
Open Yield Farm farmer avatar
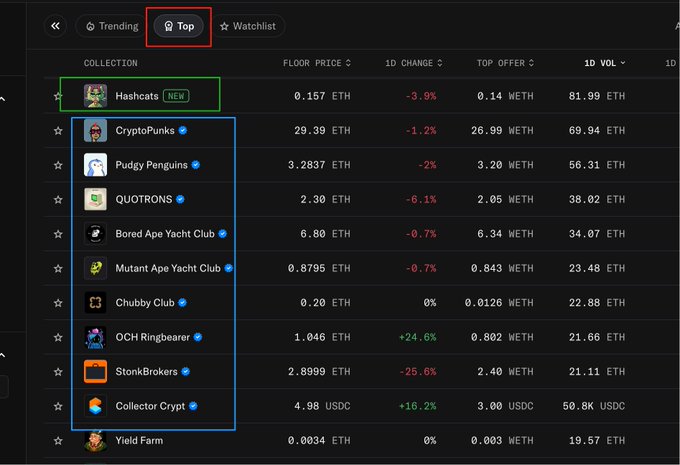95,441
